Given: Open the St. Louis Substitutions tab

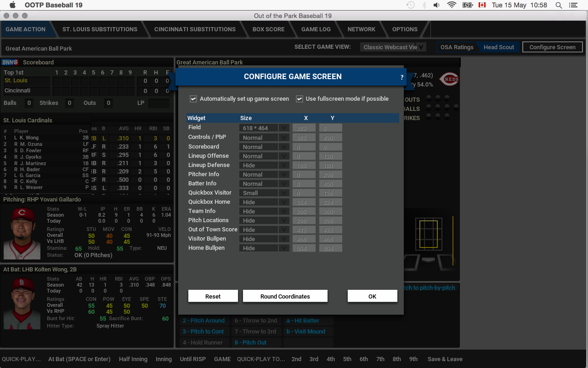Looking at the screenshot, I should point(100,29).
